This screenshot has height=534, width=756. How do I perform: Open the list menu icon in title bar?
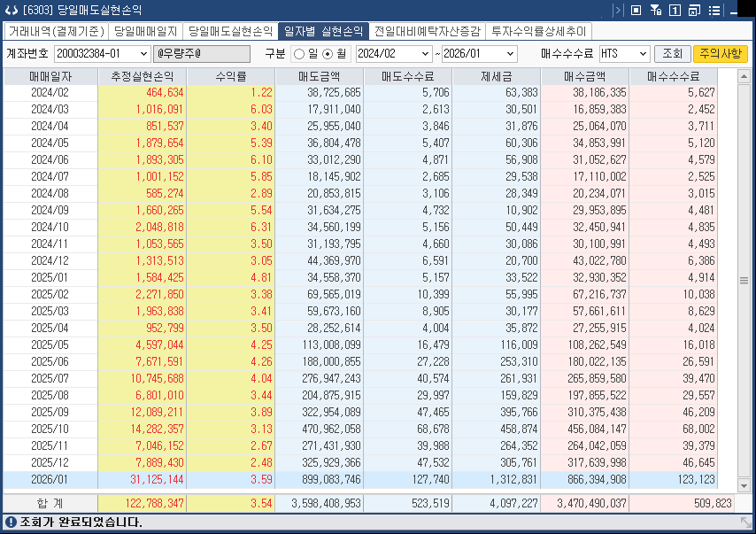click(x=715, y=10)
